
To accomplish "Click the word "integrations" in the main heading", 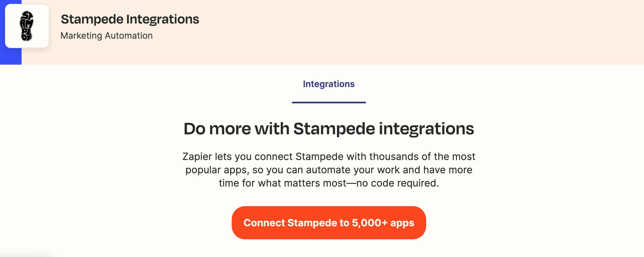I will (426, 129).
